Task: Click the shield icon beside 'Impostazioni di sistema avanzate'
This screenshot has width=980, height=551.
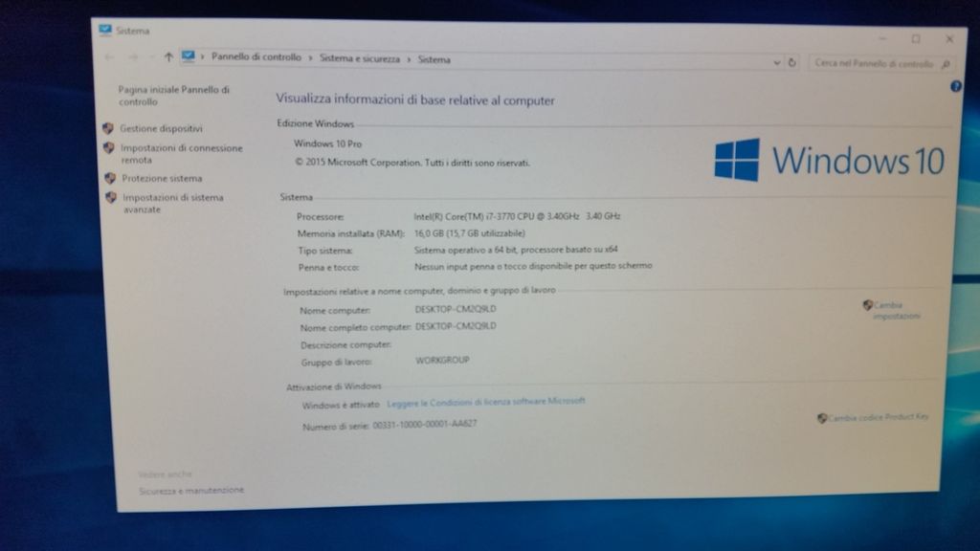Action: pyautogui.click(x=111, y=197)
